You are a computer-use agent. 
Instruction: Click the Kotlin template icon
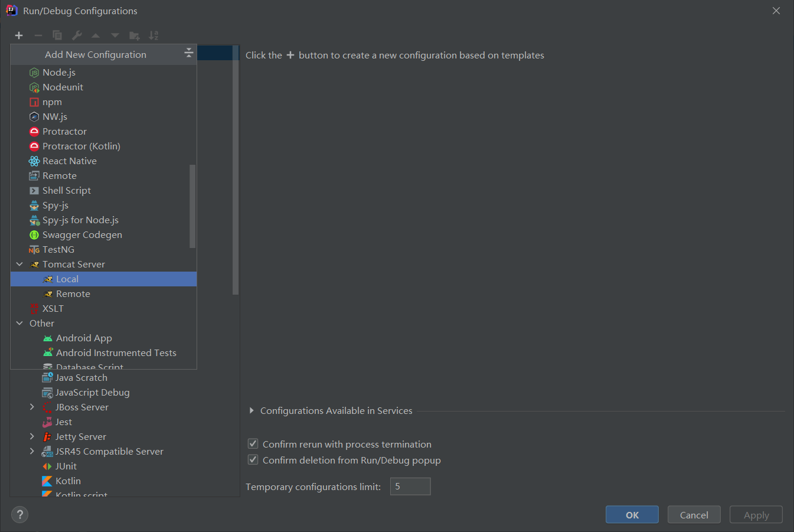(x=47, y=481)
